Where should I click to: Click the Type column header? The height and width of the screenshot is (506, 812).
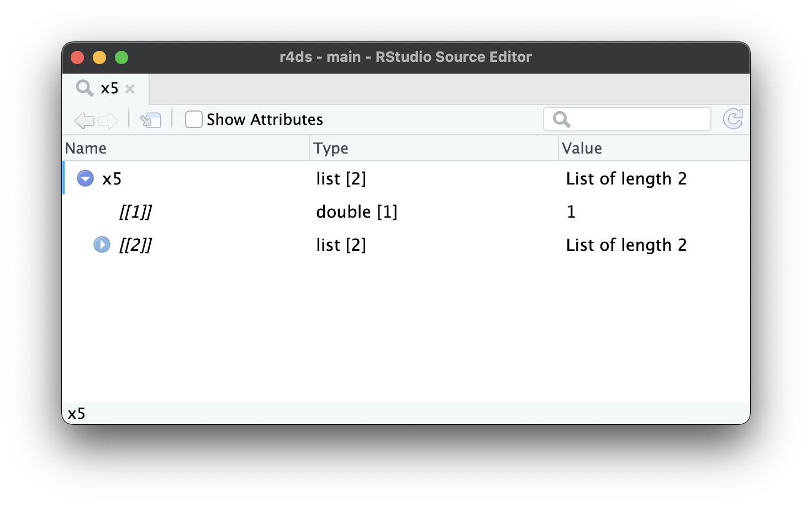330,148
